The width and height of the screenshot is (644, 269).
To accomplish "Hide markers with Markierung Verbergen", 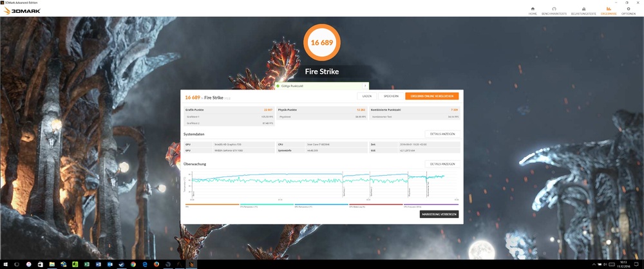I will pos(439,214).
